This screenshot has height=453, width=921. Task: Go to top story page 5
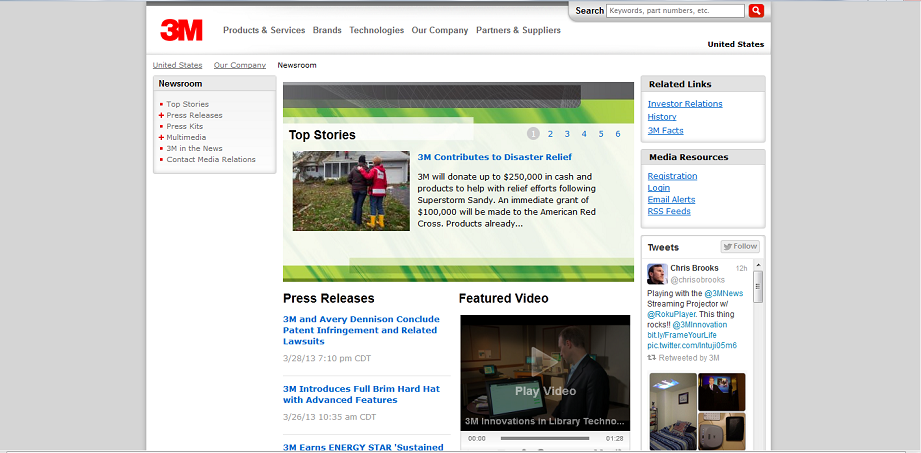[601, 134]
